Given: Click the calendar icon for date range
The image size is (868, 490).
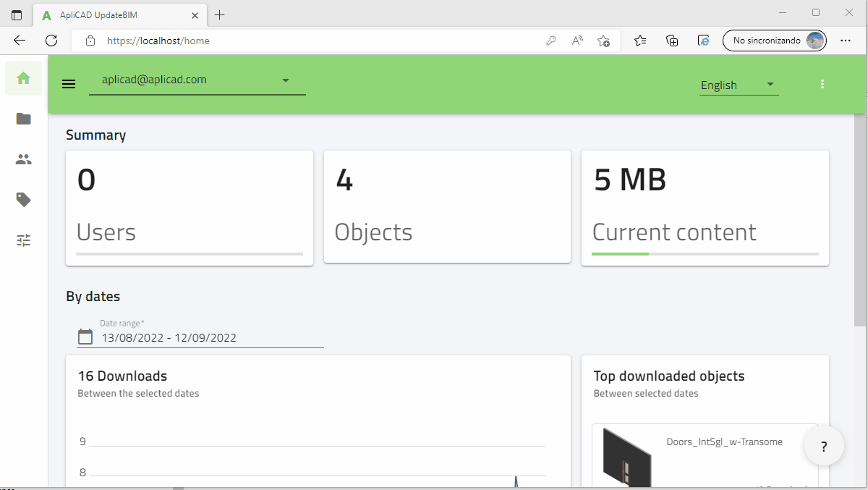Looking at the screenshot, I should (x=85, y=337).
